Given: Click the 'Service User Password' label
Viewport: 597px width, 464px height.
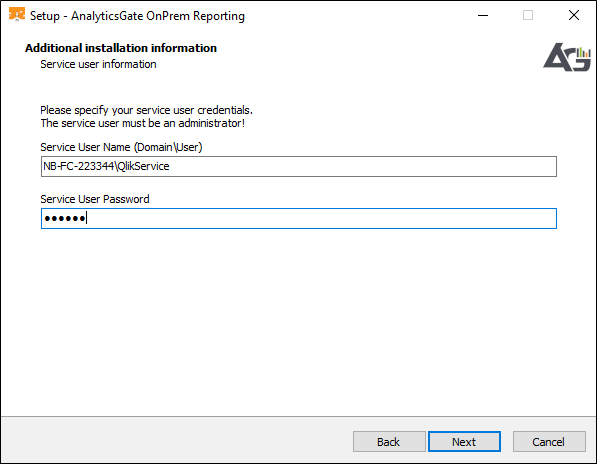Looking at the screenshot, I should (95, 199).
